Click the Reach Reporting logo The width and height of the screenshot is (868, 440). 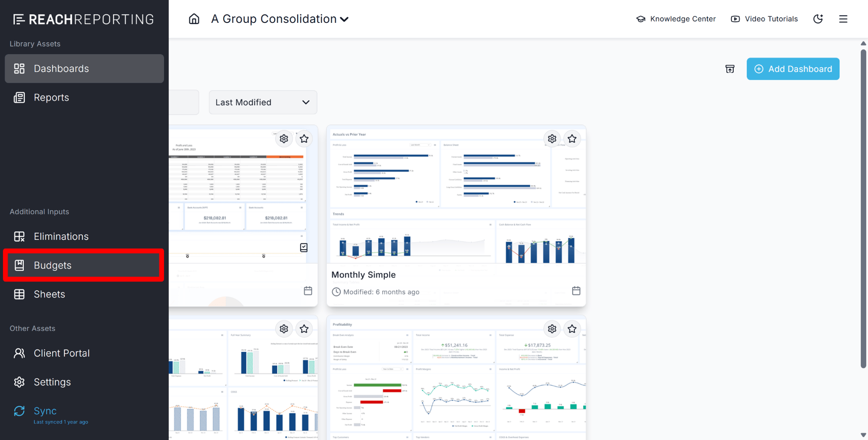click(x=84, y=19)
